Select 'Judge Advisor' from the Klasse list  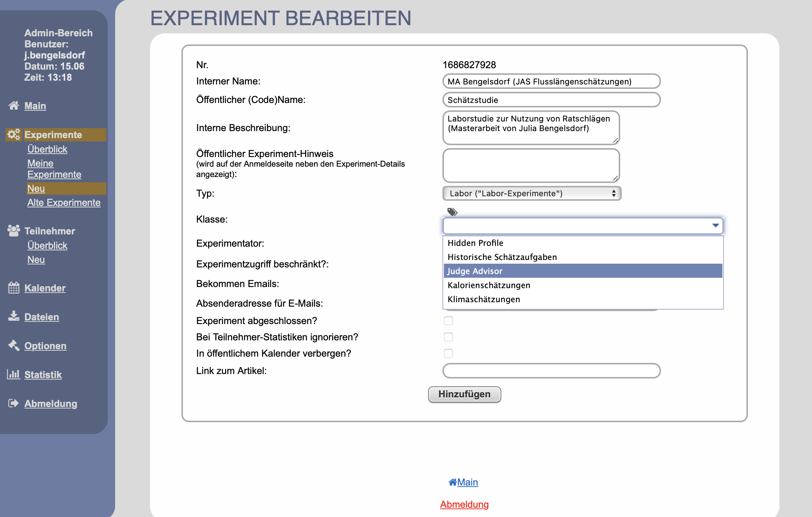point(475,271)
